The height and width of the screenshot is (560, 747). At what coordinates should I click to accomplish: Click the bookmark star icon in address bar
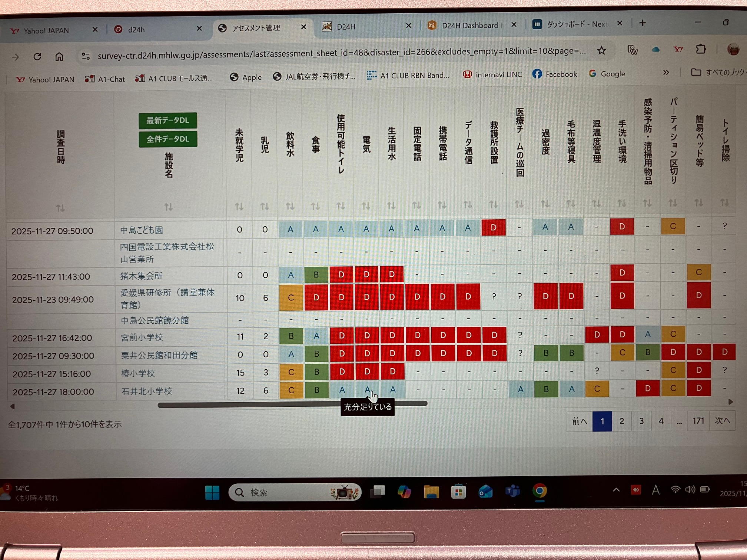pyautogui.click(x=601, y=51)
